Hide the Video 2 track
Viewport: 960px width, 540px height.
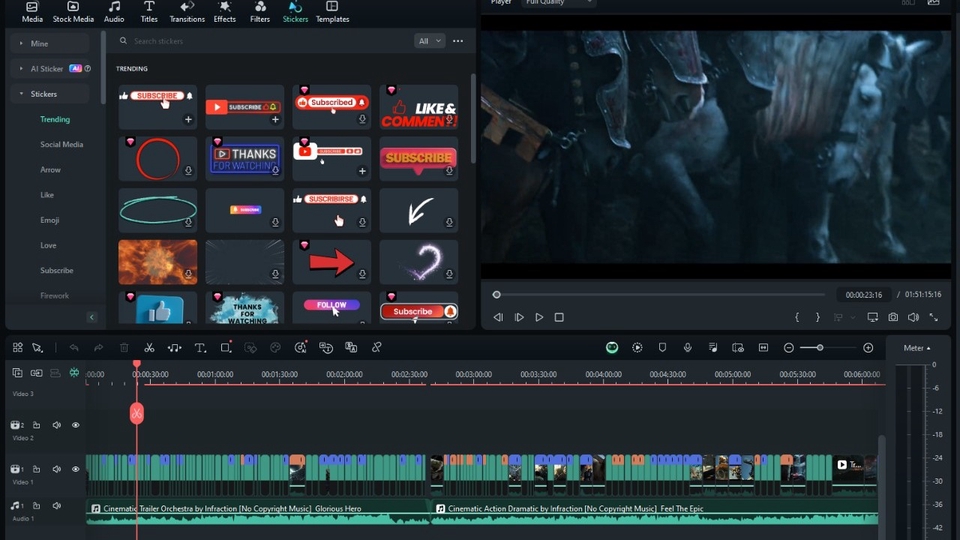pos(75,425)
